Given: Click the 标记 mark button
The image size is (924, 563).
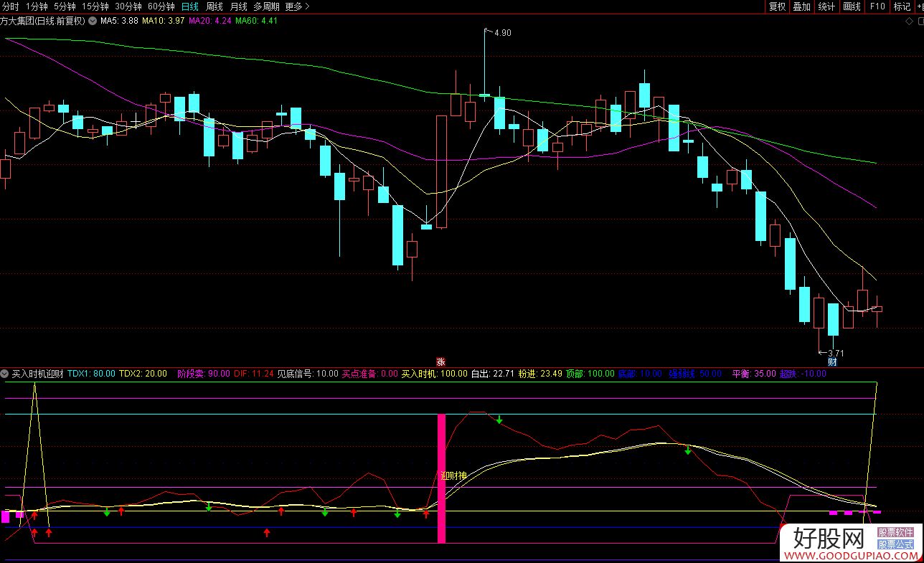Looking at the screenshot, I should (902, 6).
